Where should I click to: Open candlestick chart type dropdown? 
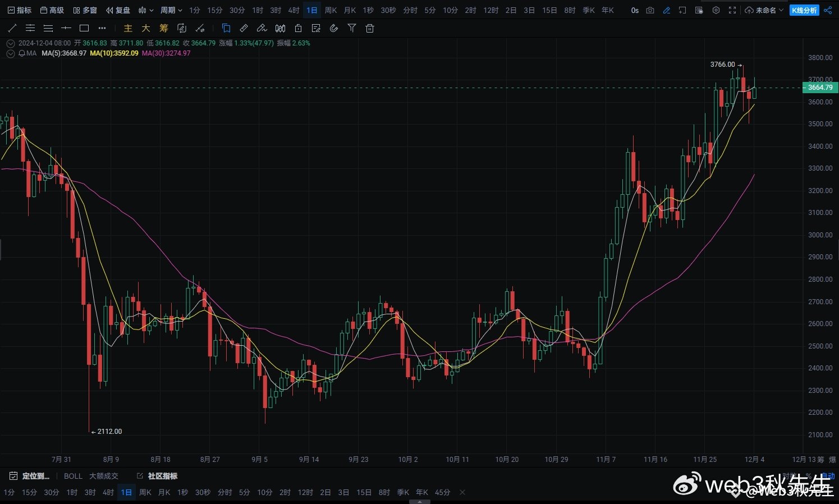coord(146,10)
